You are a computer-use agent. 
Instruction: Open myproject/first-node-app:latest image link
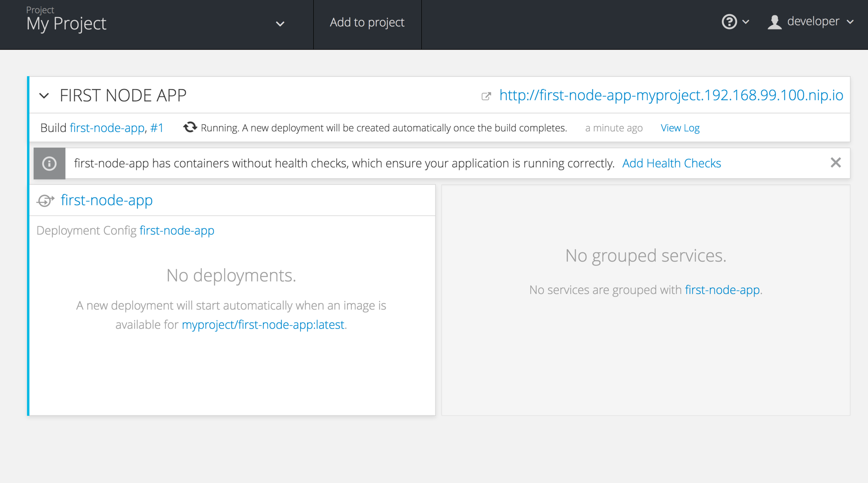click(263, 325)
